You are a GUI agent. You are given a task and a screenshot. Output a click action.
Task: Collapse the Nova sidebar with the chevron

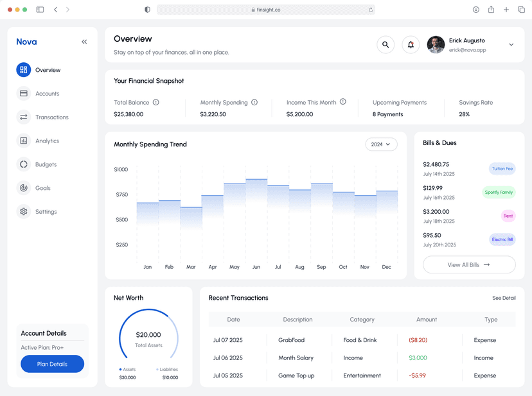click(84, 41)
